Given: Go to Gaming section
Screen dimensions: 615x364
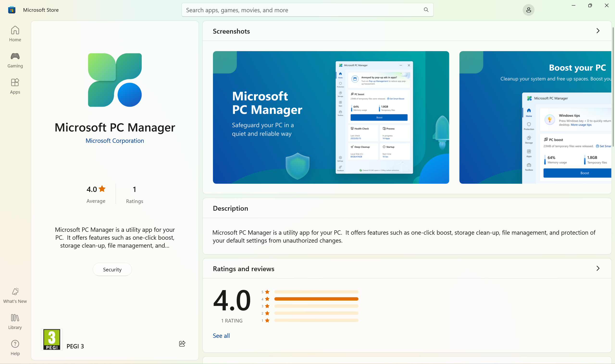Looking at the screenshot, I should (x=15, y=60).
